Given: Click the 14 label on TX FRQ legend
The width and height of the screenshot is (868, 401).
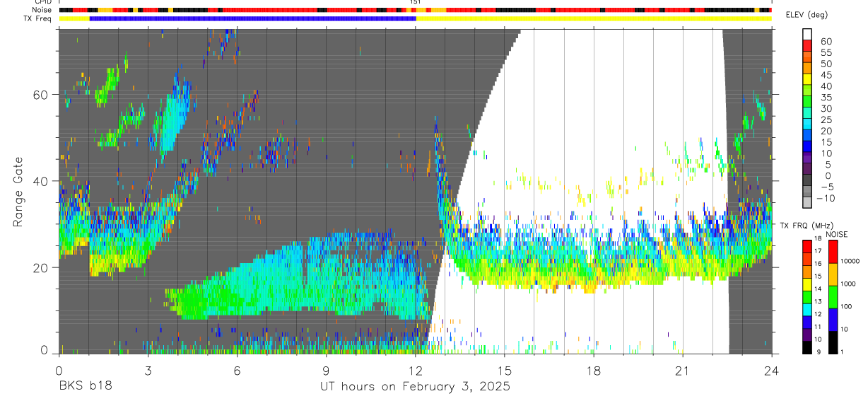Looking at the screenshot, I should pyautogui.click(x=817, y=289).
